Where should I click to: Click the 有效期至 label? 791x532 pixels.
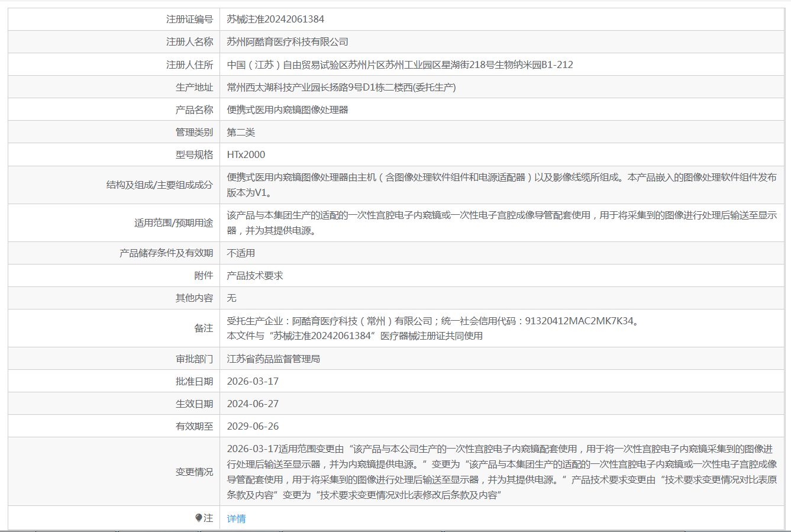pyautogui.click(x=194, y=426)
